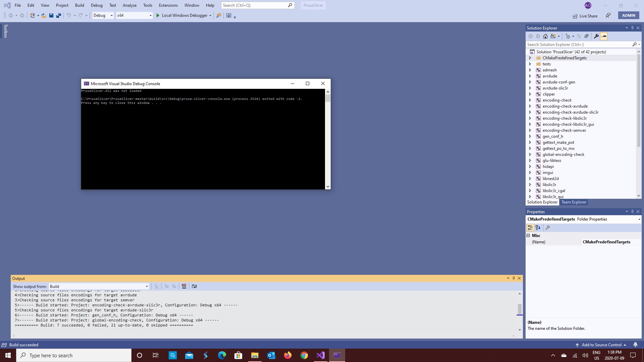Click the ADMIN sign-in button
The image size is (644, 362).
click(629, 15)
